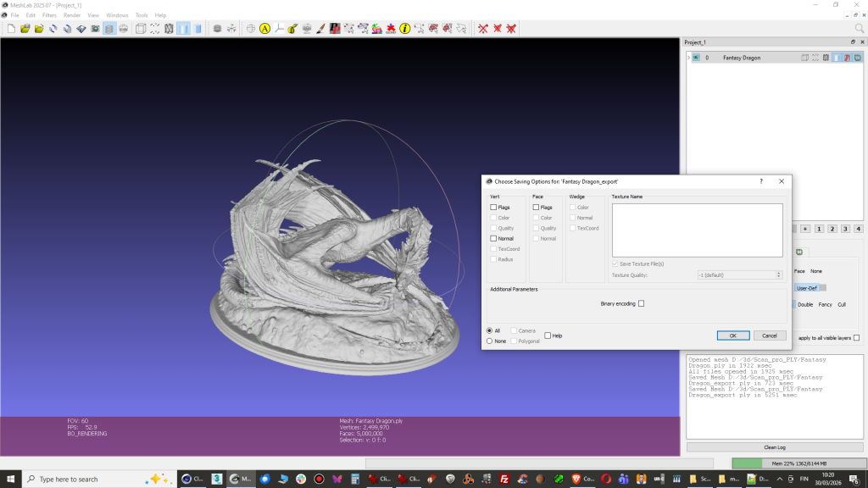
Task: Open the Filters menu
Action: click(49, 15)
